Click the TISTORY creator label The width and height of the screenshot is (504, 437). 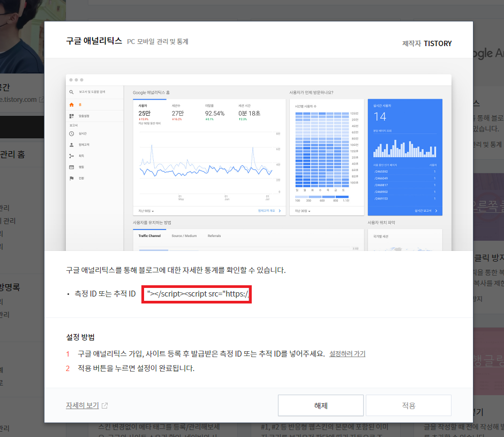pyautogui.click(x=438, y=43)
